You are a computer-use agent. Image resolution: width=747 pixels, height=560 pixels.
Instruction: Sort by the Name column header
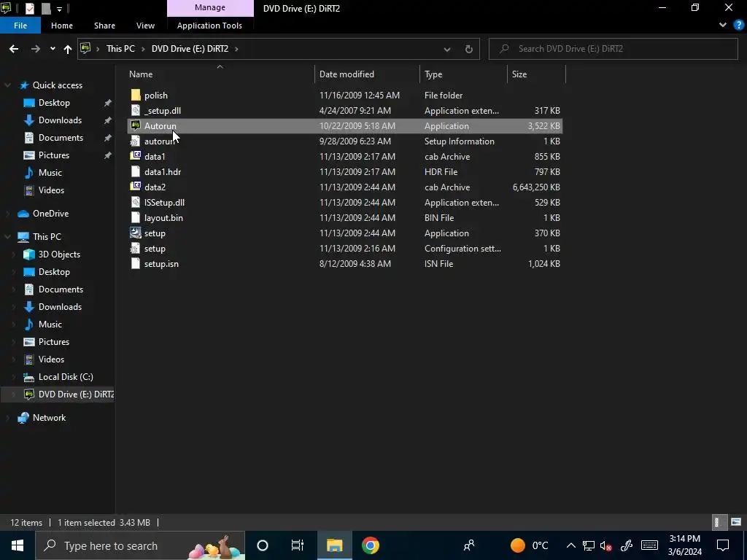(x=141, y=74)
